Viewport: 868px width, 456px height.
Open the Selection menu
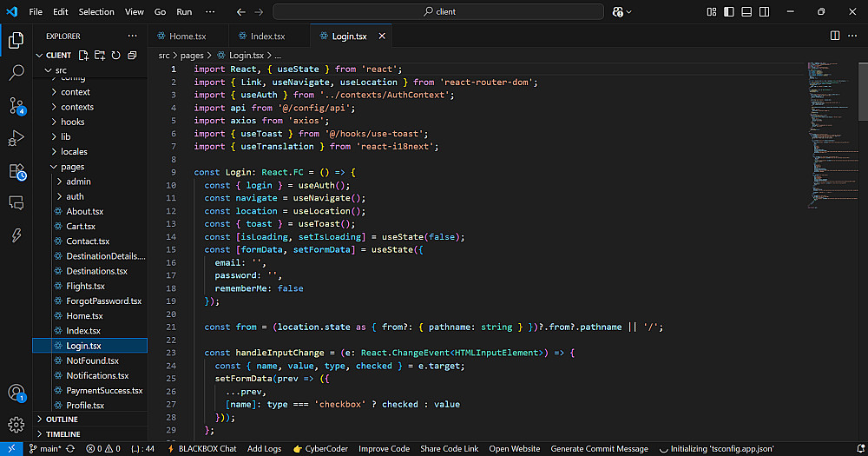click(95, 12)
